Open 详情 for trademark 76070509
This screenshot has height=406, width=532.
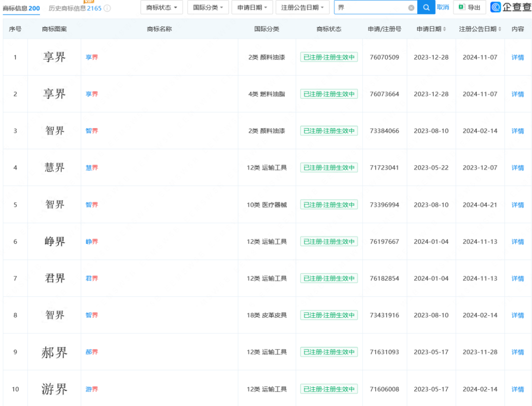(x=518, y=57)
